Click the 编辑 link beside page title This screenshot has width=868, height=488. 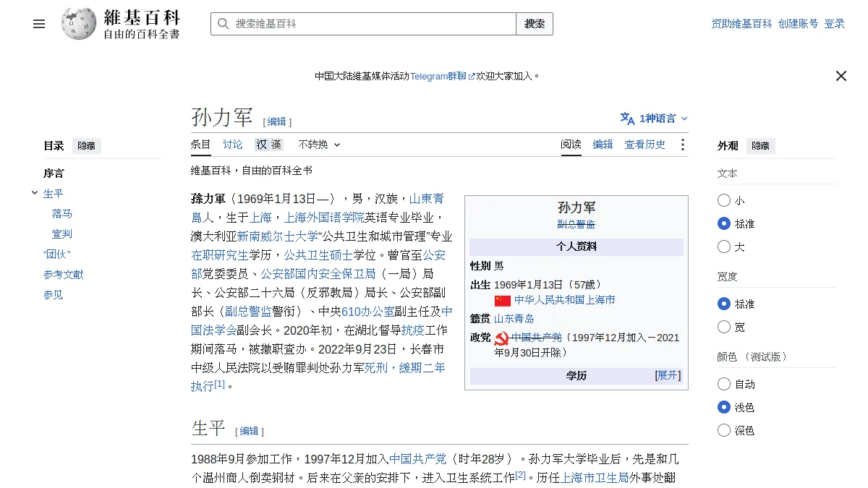tap(277, 122)
